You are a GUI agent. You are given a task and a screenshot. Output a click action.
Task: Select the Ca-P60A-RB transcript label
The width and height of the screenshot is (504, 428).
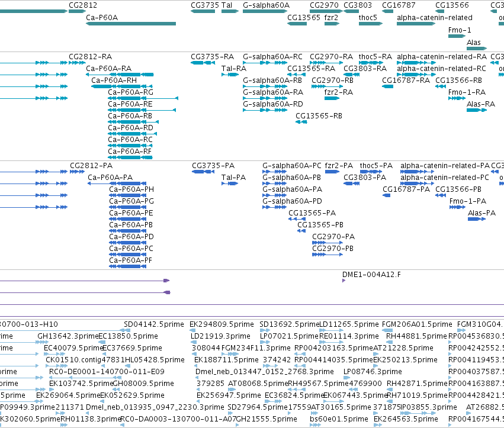[130, 116]
